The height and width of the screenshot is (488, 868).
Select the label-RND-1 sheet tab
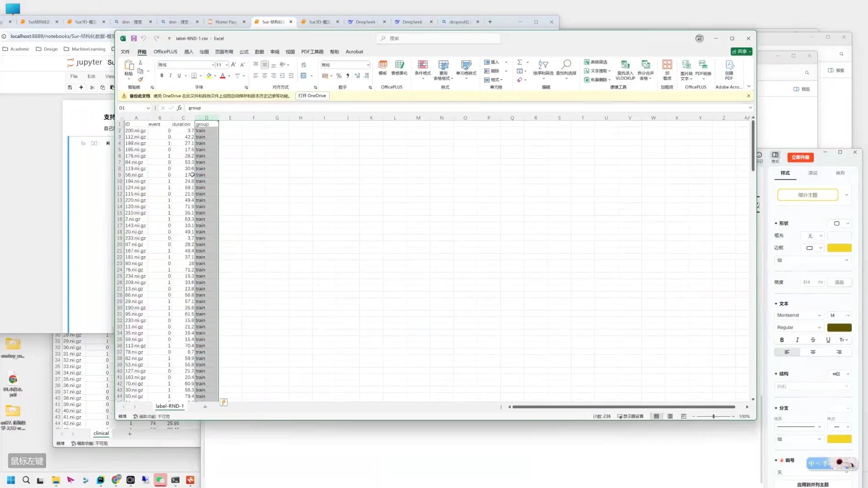point(170,406)
